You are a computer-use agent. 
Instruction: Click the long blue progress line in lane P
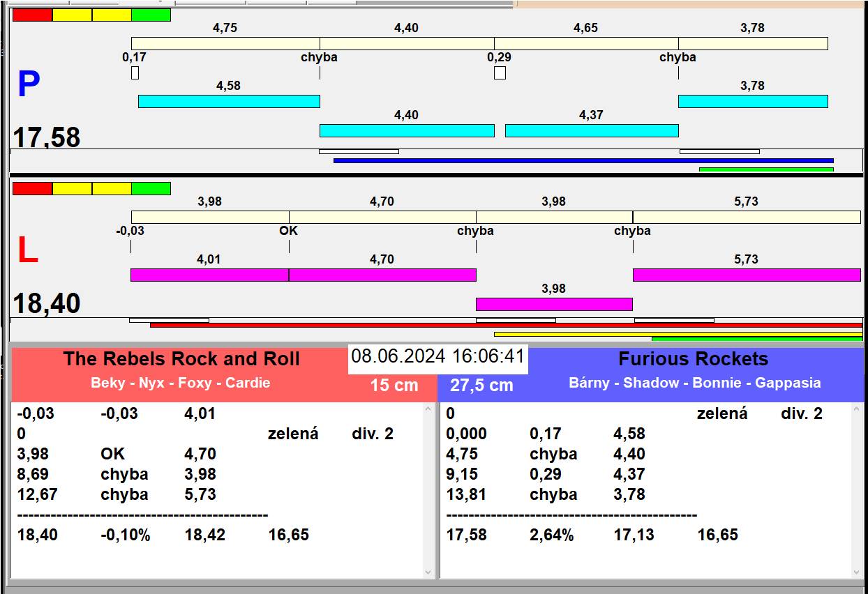click(583, 160)
